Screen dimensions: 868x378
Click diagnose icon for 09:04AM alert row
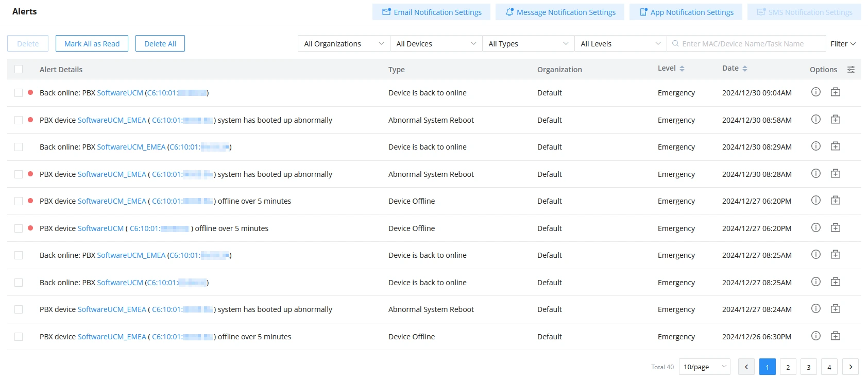tap(836, 92)
